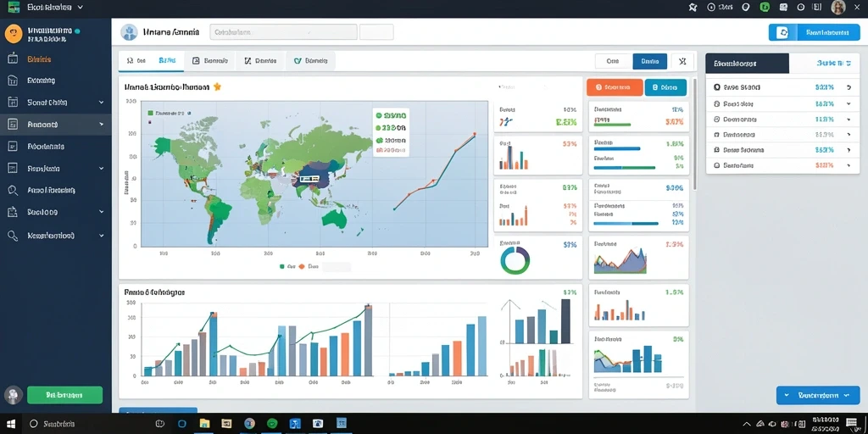Open the File Explorer folder icon in the taskbar
Viewport: 868px width, 434px height.
205,424
